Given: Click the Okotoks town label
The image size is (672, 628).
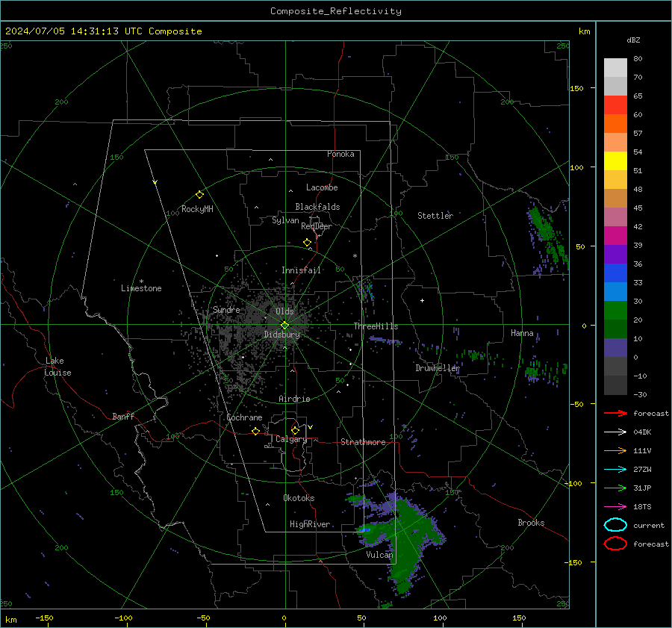Looking at the screenshot, I should [299, 498].
